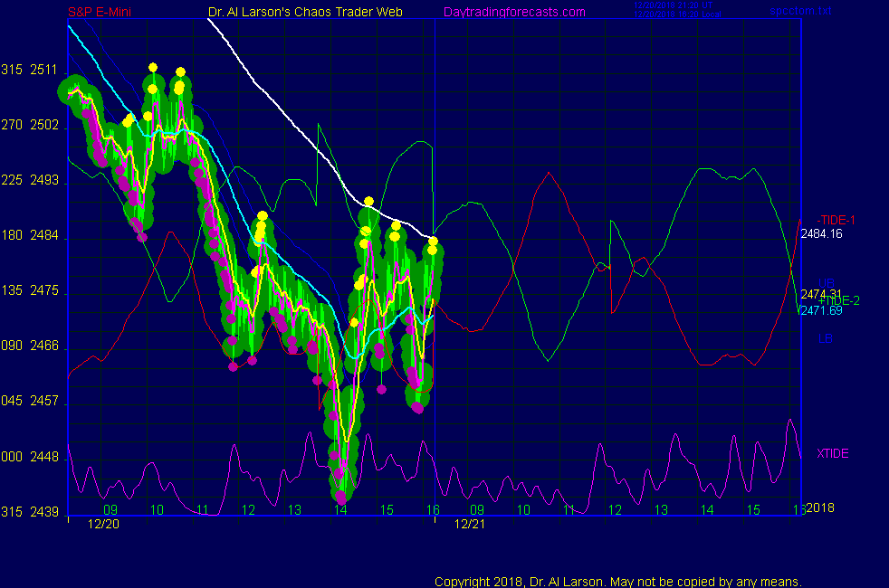Click the 2484 price level on left axis
The width and height of the screenshot is (889, 588).
click(x=43, y=236)
